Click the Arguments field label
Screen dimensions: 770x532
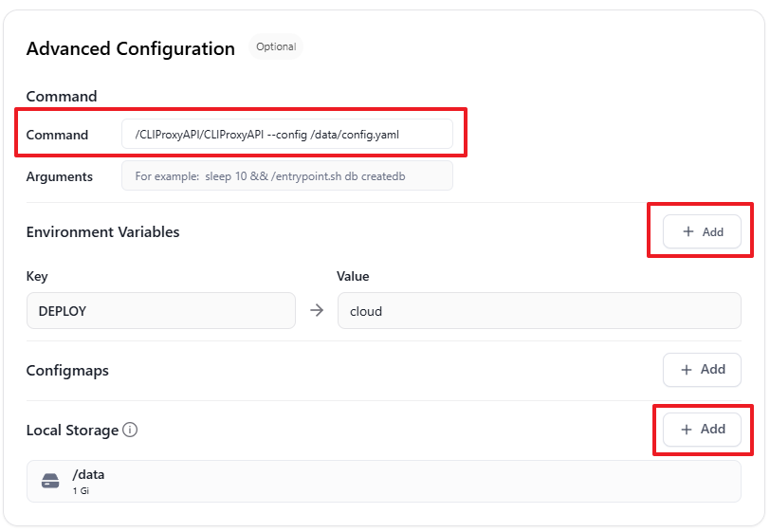(x=60, y=176)
